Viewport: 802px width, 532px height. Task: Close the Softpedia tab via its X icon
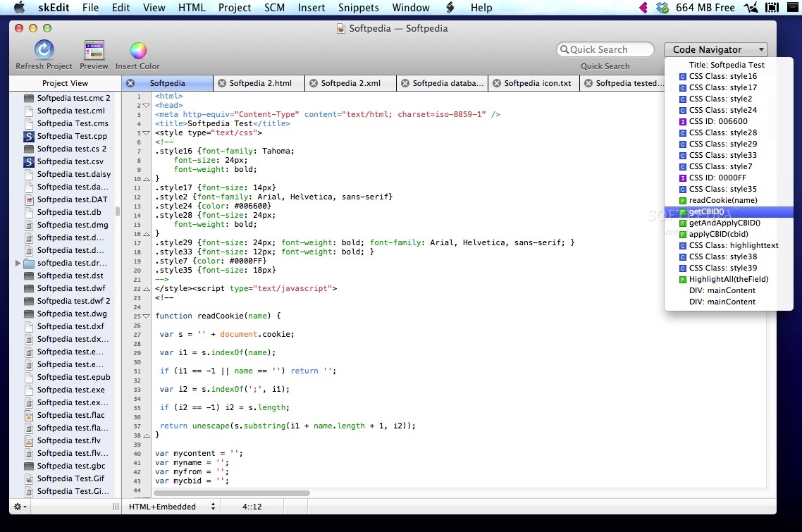[x=130, y=83]
